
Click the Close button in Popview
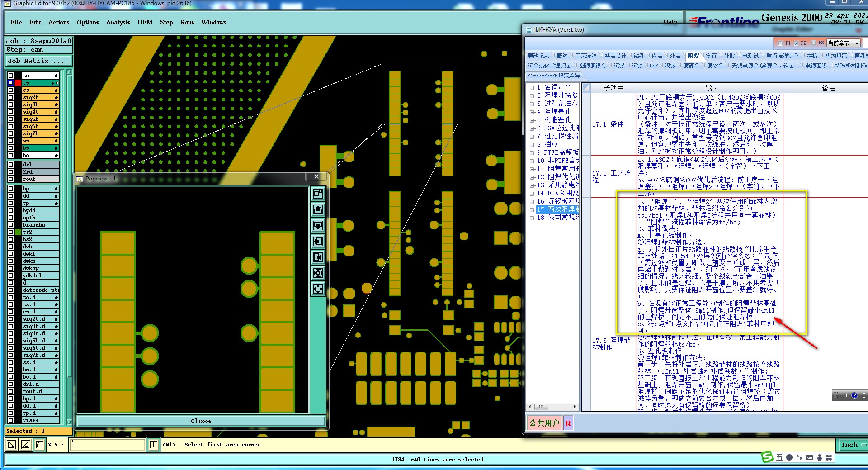(201, 421)
